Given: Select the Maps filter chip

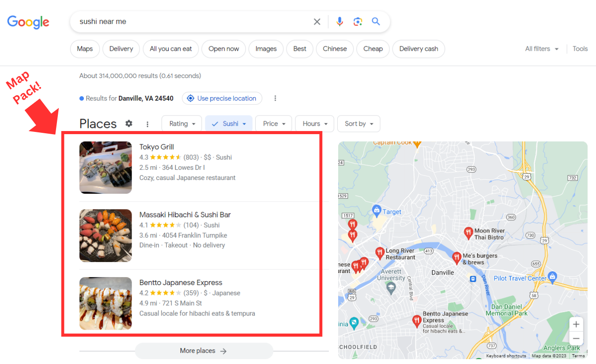Looking at the screenshot, I should tap(85, 49).
